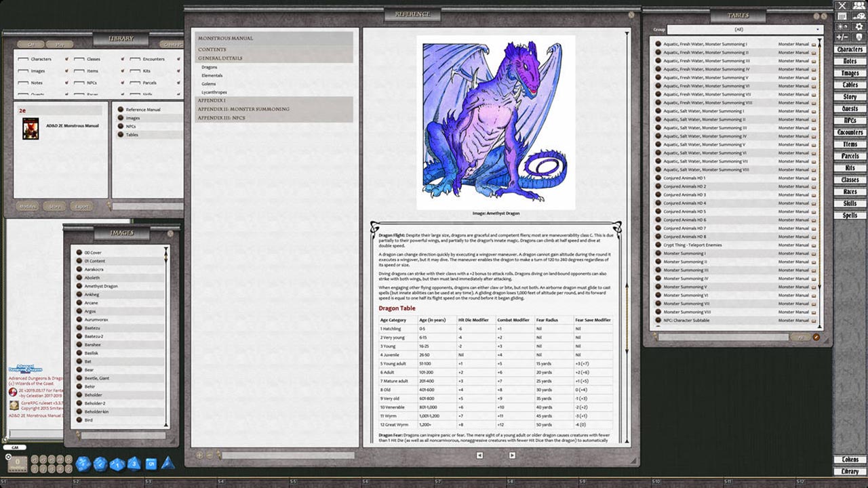
Task: Click the sphere icon beside Reference Manual
Action: pyautogui.click(x=120, y=109)
